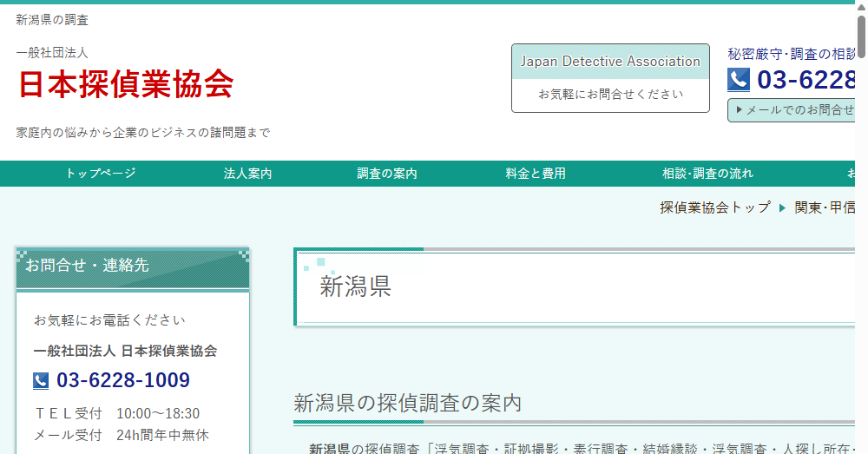
Task: Click the Japan Detective Association banner
Action: (610, 62)
